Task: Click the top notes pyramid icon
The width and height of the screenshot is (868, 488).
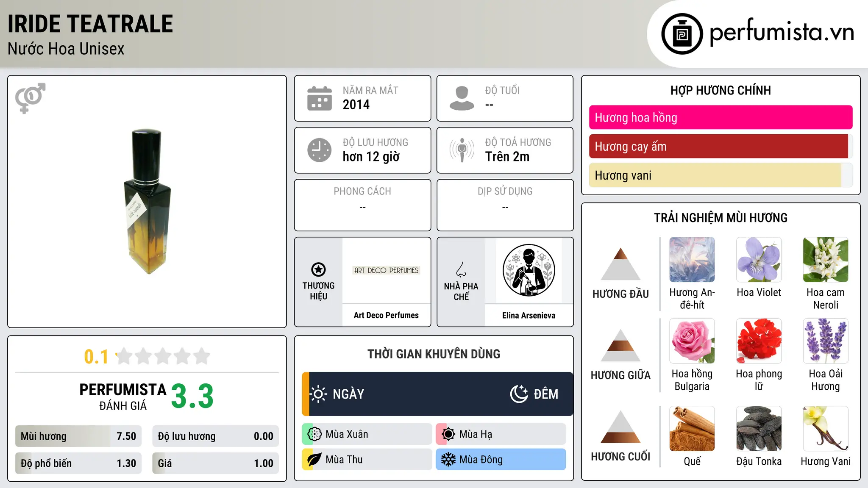Action: (x=620, y=263)
